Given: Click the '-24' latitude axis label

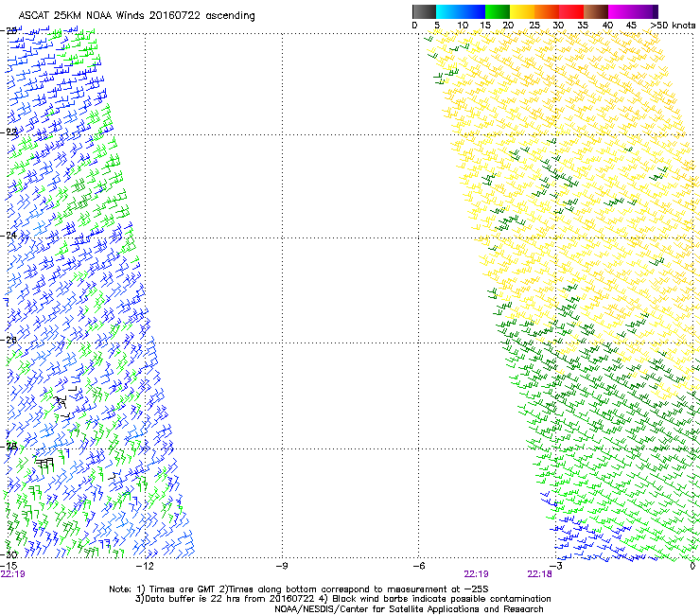Looking at the screenshot, I should click(9, 235).
